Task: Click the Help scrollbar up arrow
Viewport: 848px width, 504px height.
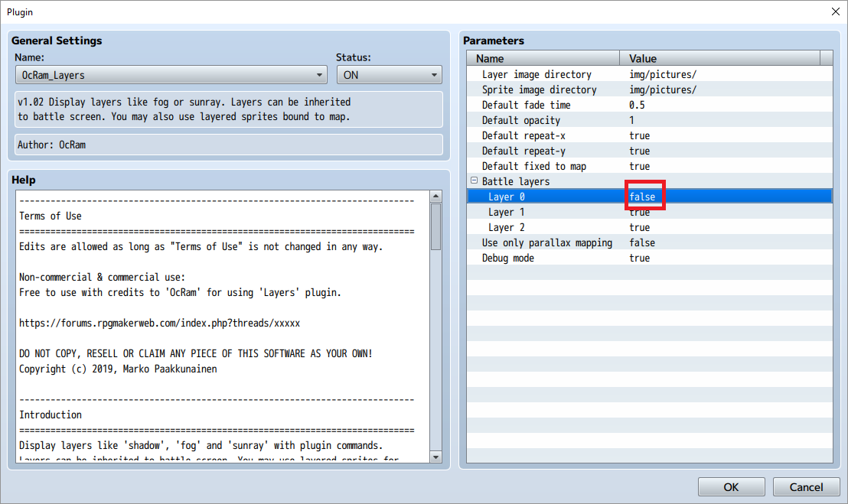Action: (x=435, y=196)
